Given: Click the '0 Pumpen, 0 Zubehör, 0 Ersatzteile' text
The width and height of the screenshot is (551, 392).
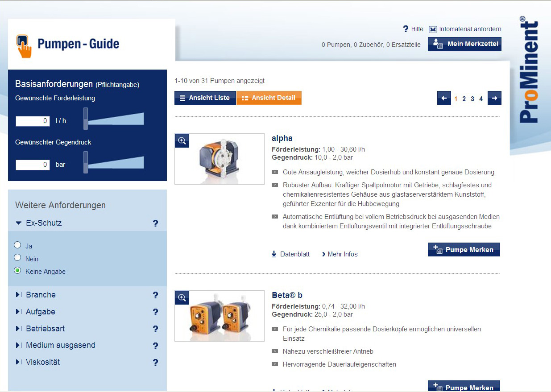Looking at the screenshot, I should click(x=371, y=45).
